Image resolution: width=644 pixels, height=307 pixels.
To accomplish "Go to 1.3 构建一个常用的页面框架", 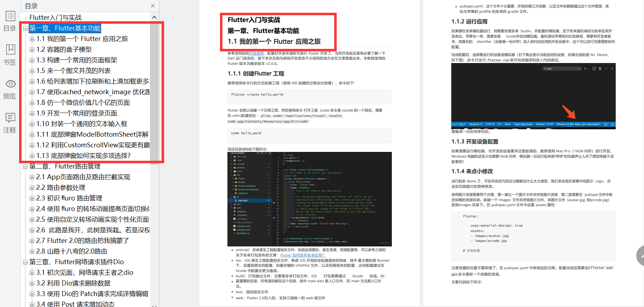I will pyautogui.click(x=76, y=60).
